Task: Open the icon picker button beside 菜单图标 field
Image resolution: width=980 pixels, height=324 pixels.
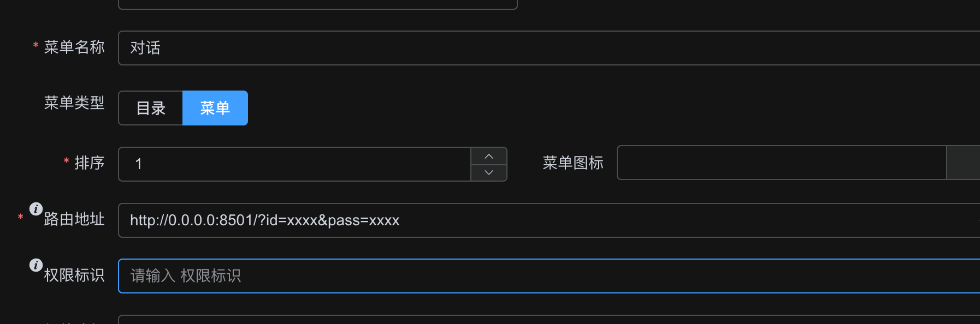Action: 963,163
